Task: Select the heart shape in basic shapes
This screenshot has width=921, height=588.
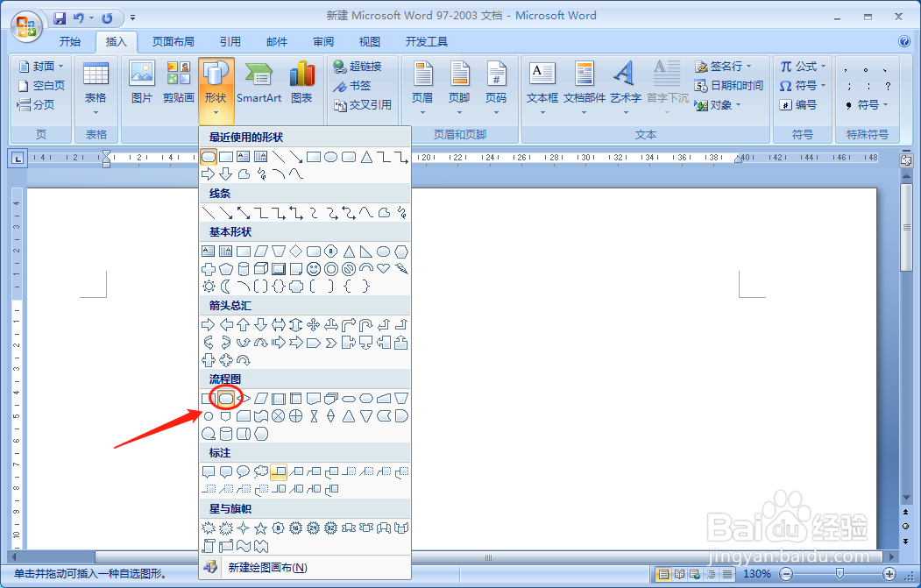Action: [384, 268]
